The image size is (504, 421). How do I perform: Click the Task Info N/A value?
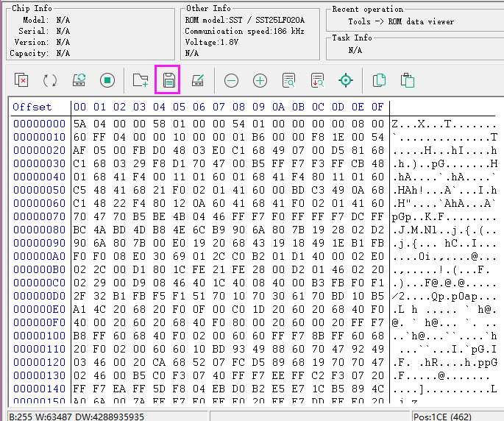pos(355,50)
